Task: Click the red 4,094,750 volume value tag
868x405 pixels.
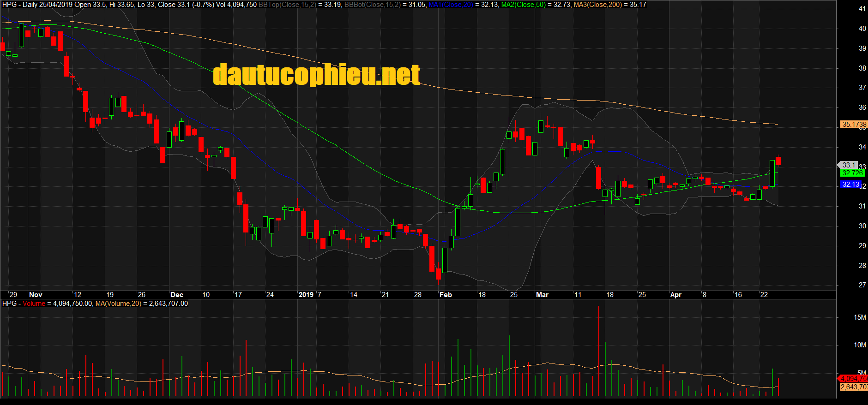Action: (854, 379)
